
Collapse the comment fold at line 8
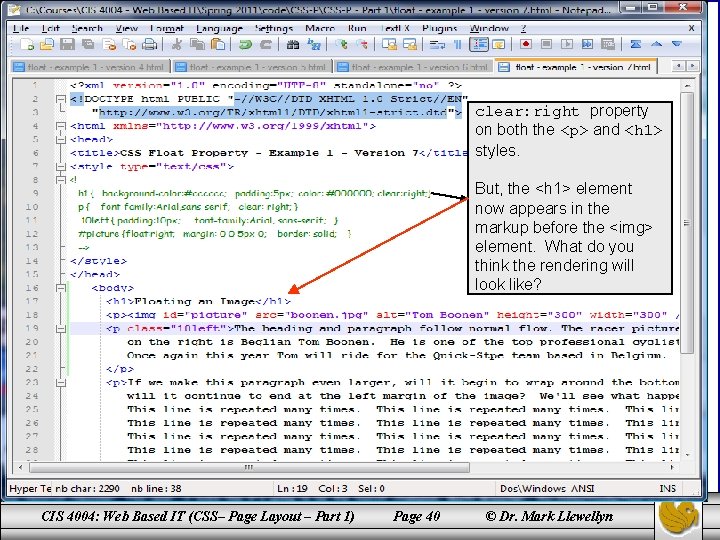click(x=61, y=180)
